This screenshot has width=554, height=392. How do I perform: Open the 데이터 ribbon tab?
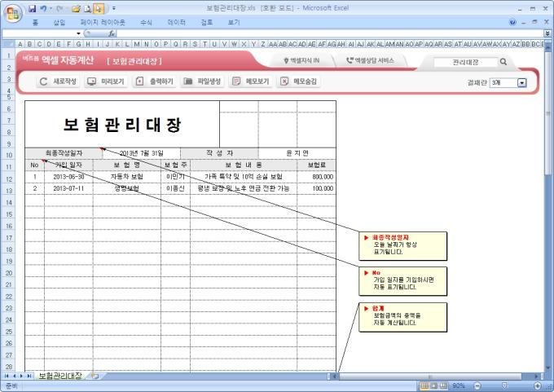coord(176,22)
